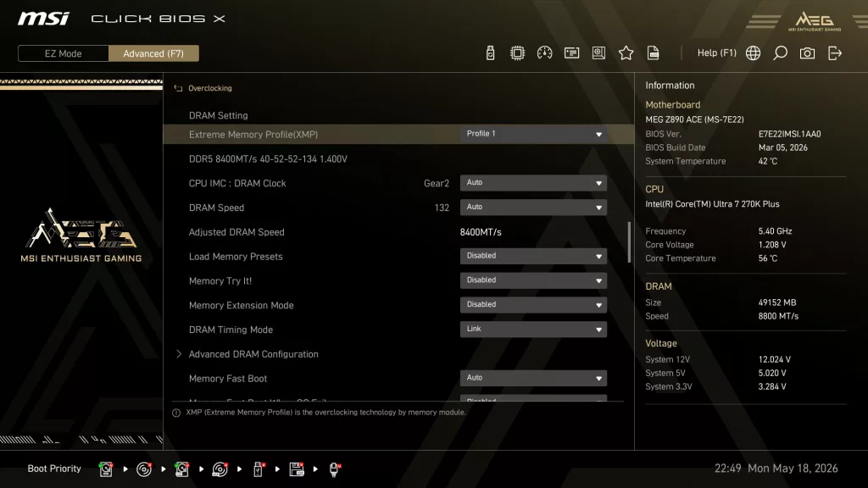Open the LOG file icon
Viewport: 868px width, 488px height.
point(654,53)
